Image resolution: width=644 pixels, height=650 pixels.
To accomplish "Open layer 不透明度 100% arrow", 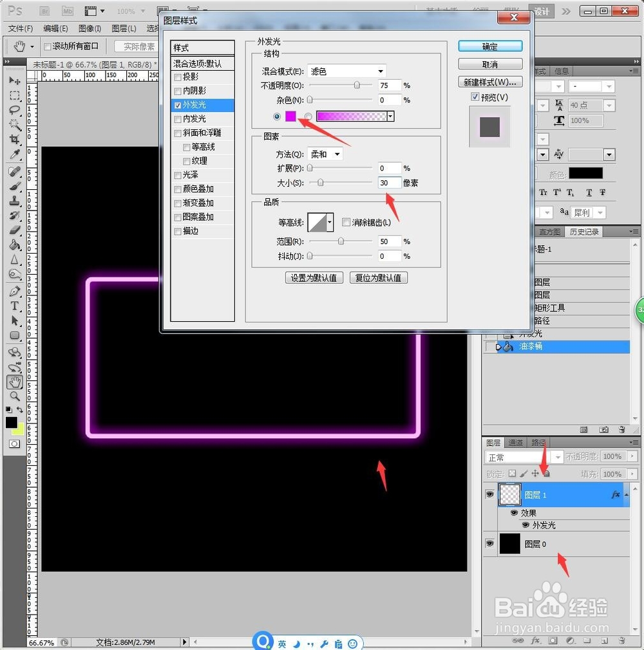I will pos(632,456).
